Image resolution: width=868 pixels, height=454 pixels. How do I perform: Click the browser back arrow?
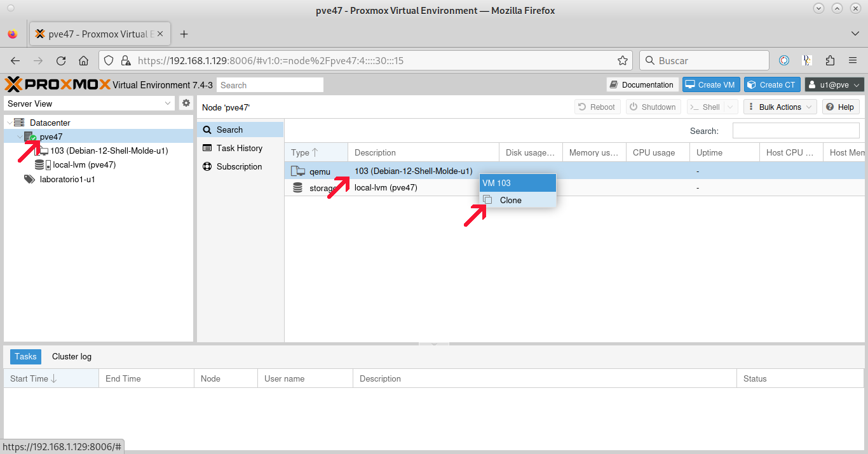point(15,61)
